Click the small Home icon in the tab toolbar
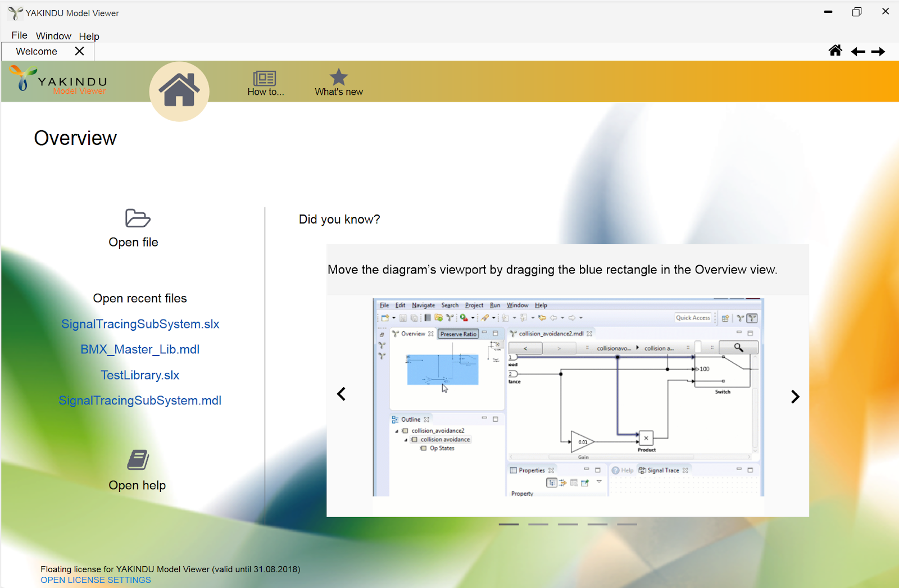The width and height of the screenshot is (899, 588). pyautogui.click(x=836, y=51)
